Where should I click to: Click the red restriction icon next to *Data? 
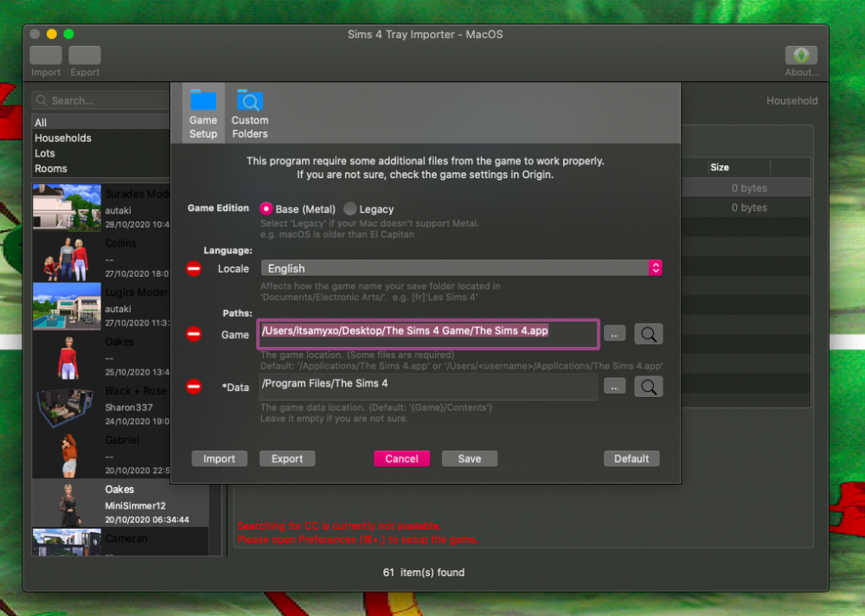pyautogui.click(x=194, y=387)
